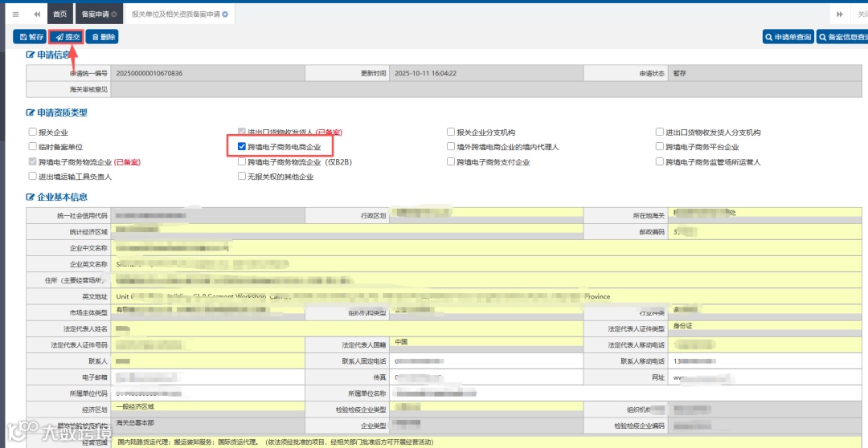The width and height of the screenshot is (868, 448).
Task: Check the 跨境电子商务监管场所运营人 checkbox
Action: click(659, 162)
